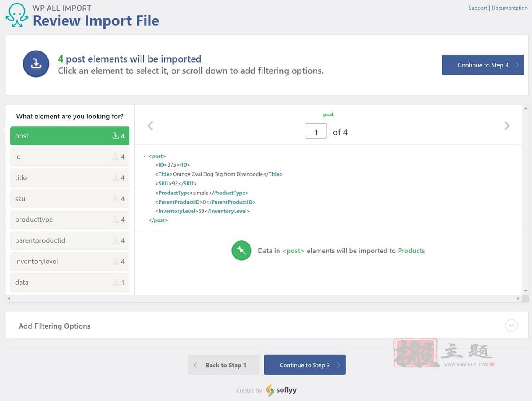Click import count icon on title row
532x401 pixels.
[116, 177]
